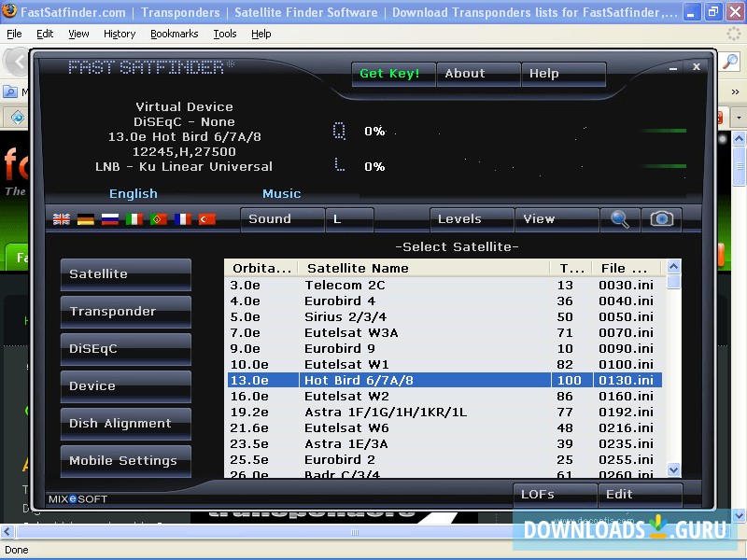Select Telecom 2C satellite row
The height and width of the screenshot is (560, 747).
(x=443, y=286)
